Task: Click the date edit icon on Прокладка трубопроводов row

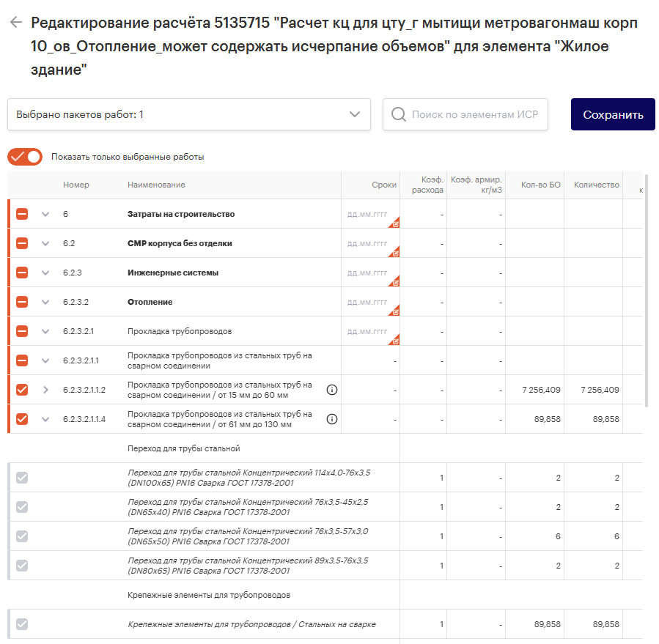Action: click(x=394, y=339)
